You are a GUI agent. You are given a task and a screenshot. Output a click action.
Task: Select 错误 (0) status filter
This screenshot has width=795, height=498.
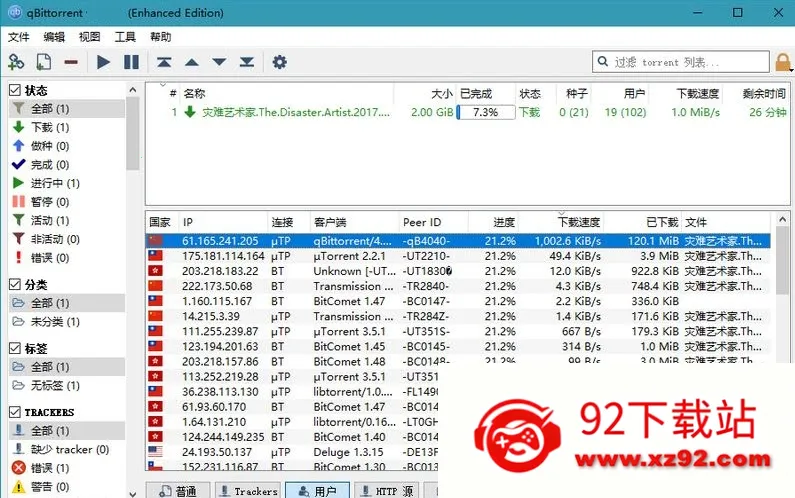click(66, 258)
